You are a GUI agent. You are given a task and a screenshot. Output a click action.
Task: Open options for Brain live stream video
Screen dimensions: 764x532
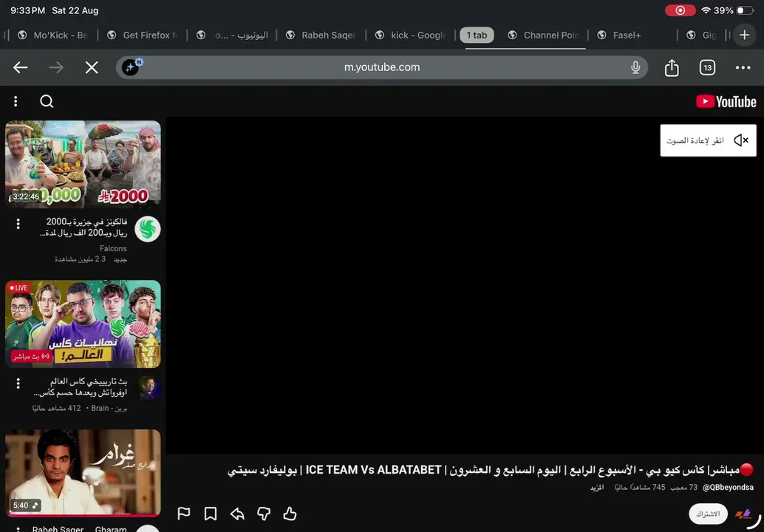click(x=18, y=383)
